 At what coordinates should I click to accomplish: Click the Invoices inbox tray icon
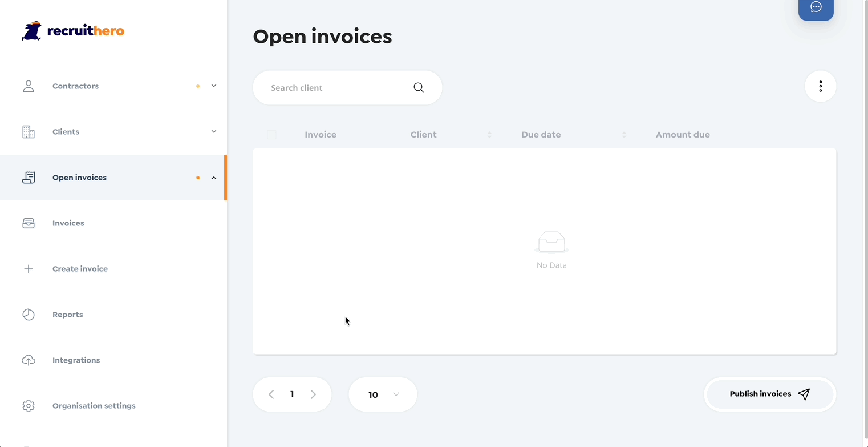click(29, 223)
